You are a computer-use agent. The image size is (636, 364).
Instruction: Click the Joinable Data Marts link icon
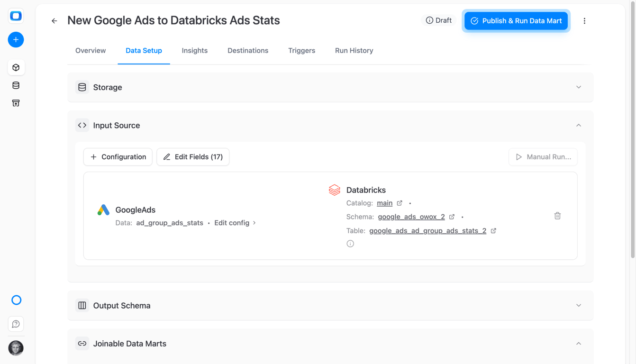(x=82, y=344)
